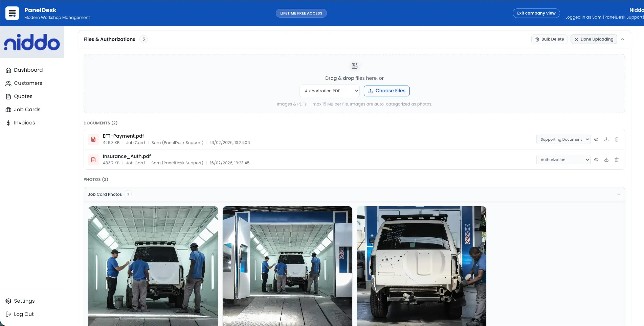Open the Authorization PDF file type dropdown
Image resolution: width=644 pixels, height=326 pixels.
[x=329, y=91]
